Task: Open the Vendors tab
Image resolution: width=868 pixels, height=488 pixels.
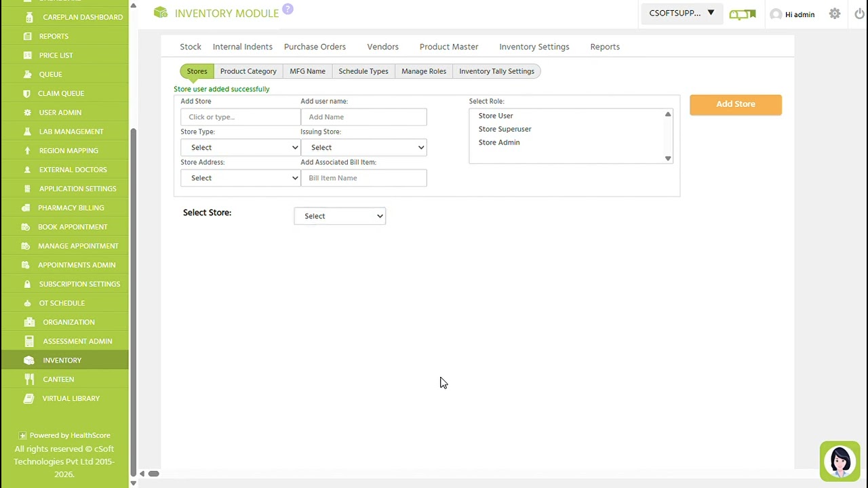Action: point(382,47)
